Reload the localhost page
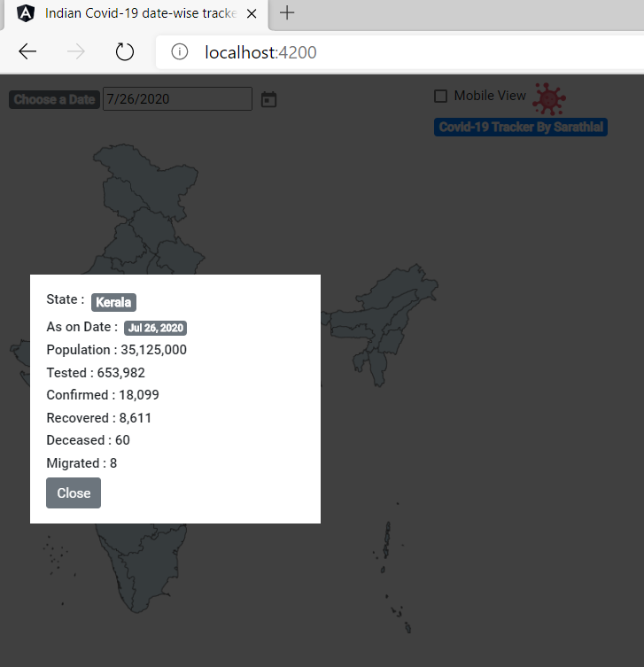The height and width of the screenshot is (667, 644). (125, 52)
